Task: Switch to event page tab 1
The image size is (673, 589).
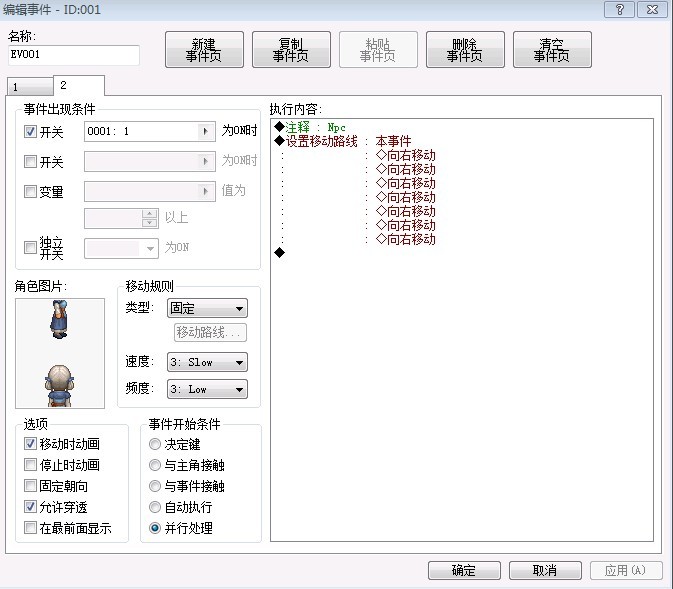Action: [30, 87]
